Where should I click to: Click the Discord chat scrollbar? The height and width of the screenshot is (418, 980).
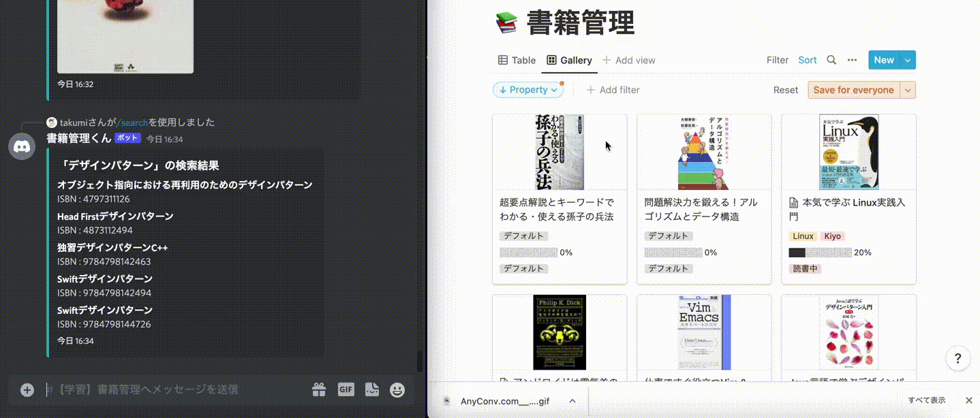click(x=420, y=362)
